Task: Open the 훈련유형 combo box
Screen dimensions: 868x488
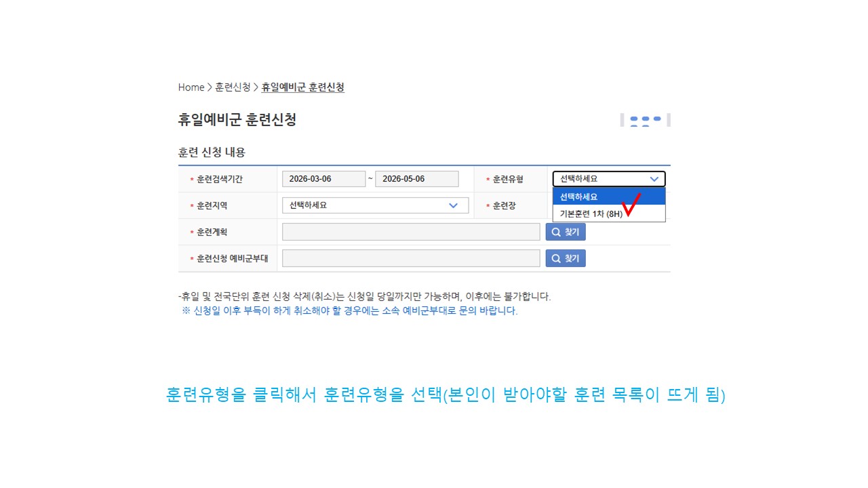Action: (x=608, y=179)
